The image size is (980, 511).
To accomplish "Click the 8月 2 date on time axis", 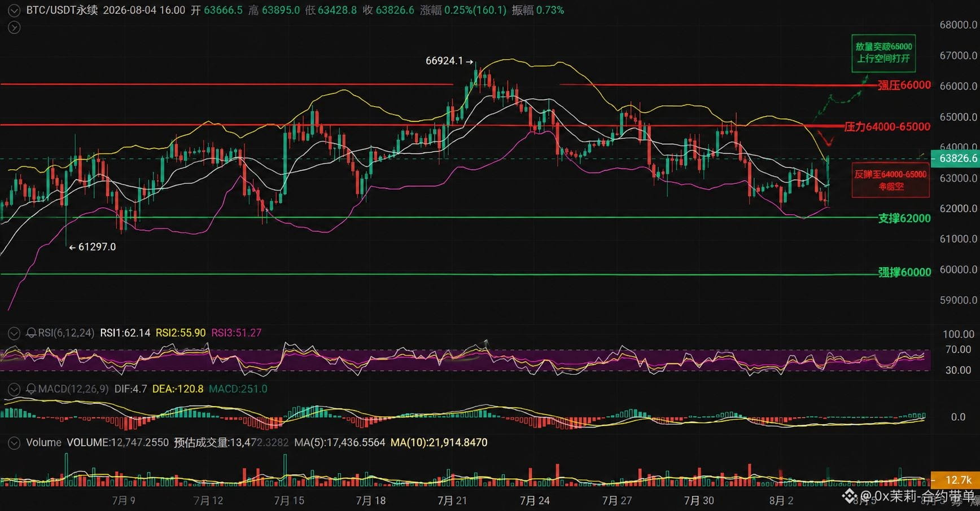I will [781, 501].
